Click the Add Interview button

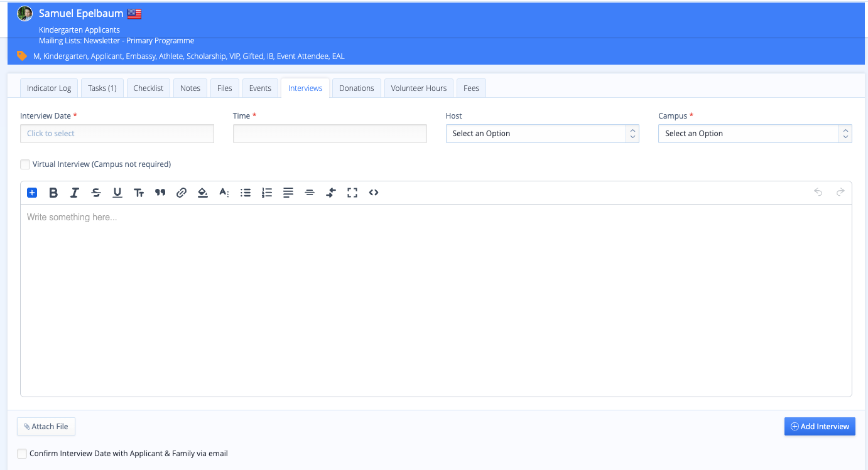820,427
